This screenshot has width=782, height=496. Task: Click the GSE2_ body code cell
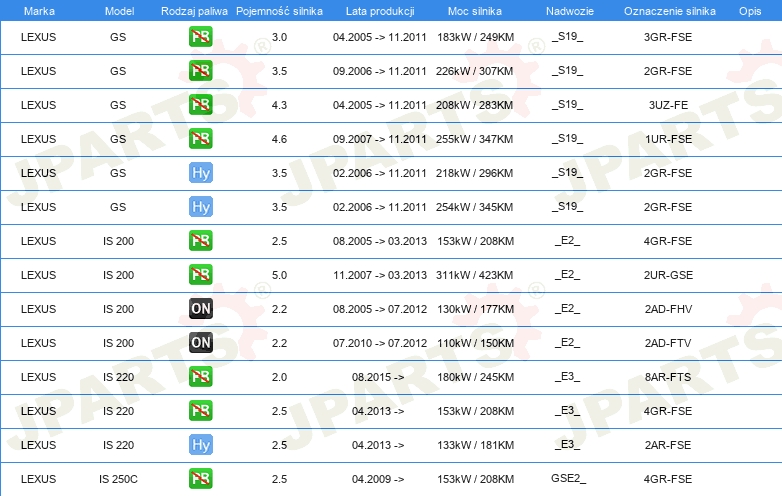[568, 479]
